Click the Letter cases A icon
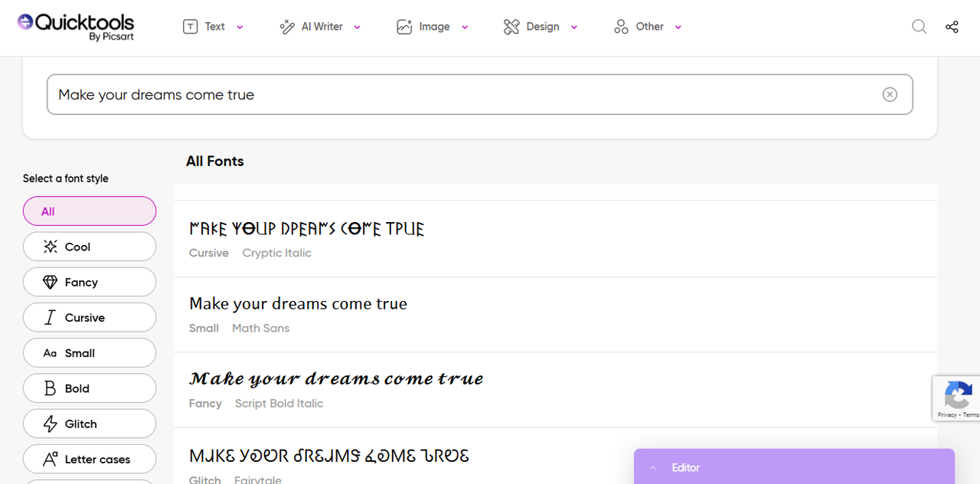980x484 pixels. (51, 459)
